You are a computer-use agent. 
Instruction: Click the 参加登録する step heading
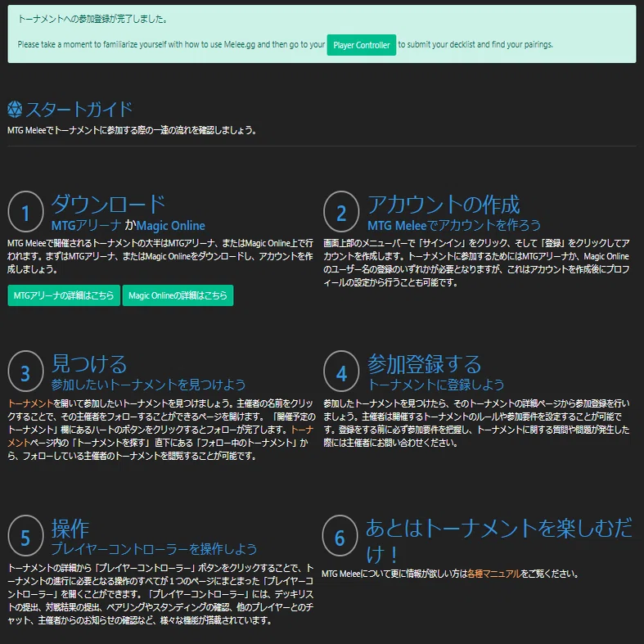click(424, 364)
